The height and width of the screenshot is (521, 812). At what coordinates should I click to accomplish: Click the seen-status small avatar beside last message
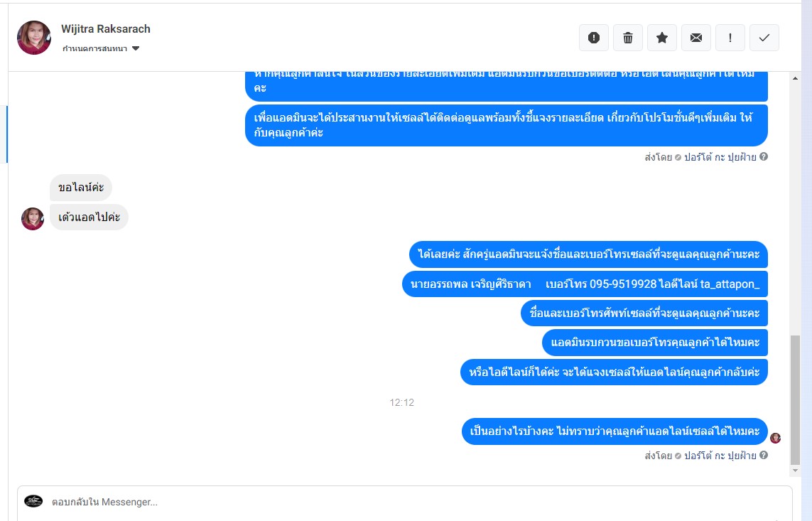tap(775, 438)
